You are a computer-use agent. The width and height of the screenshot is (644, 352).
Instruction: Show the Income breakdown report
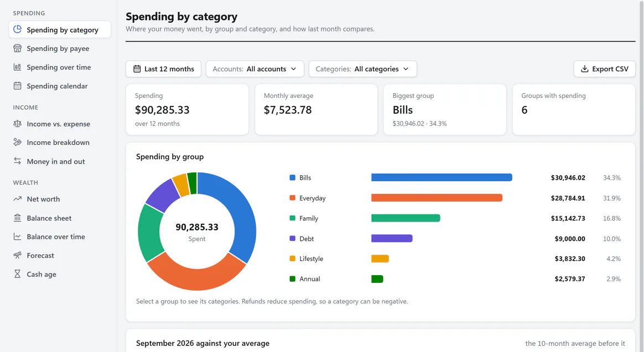(x=60, y=143)
